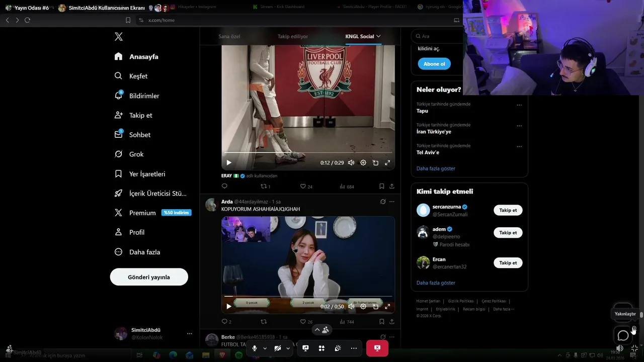Open SimitciAbdü account options menu
Image resolution: width=644 pixels, height=362 pixels.
coord(190,333)
